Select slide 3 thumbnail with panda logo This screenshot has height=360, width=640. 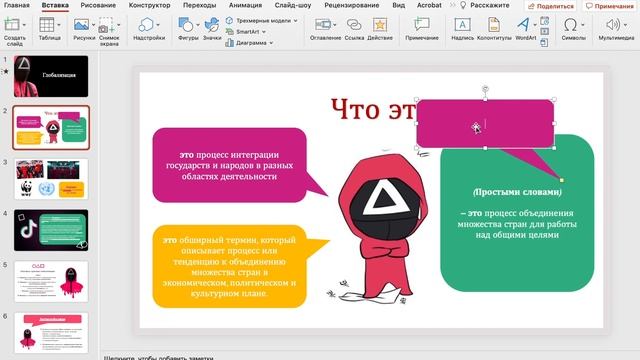[51, 179]
